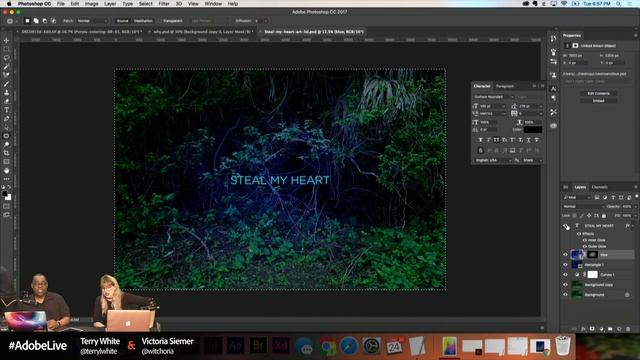Click the New adjustment layer icon

(601, 329)
